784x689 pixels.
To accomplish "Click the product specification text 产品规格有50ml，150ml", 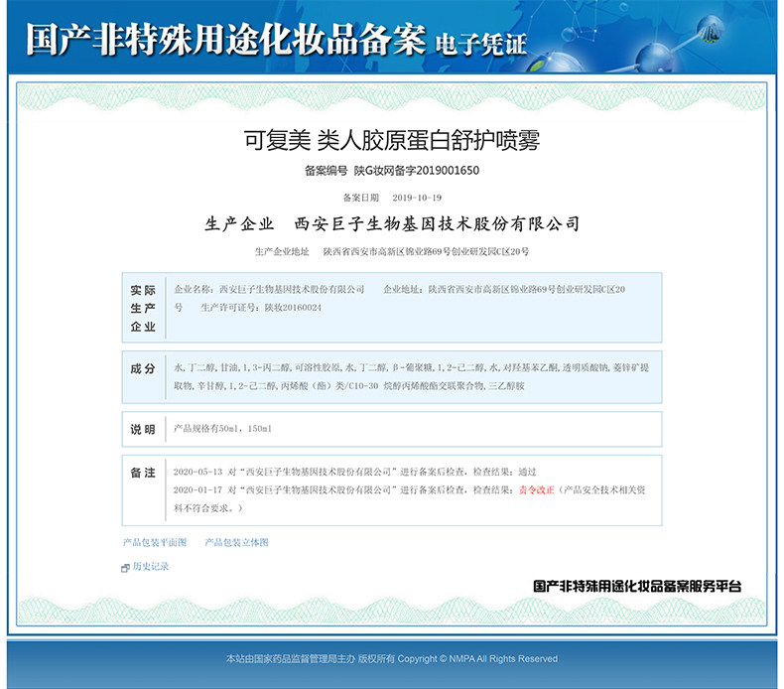I will tap(222, 429).
